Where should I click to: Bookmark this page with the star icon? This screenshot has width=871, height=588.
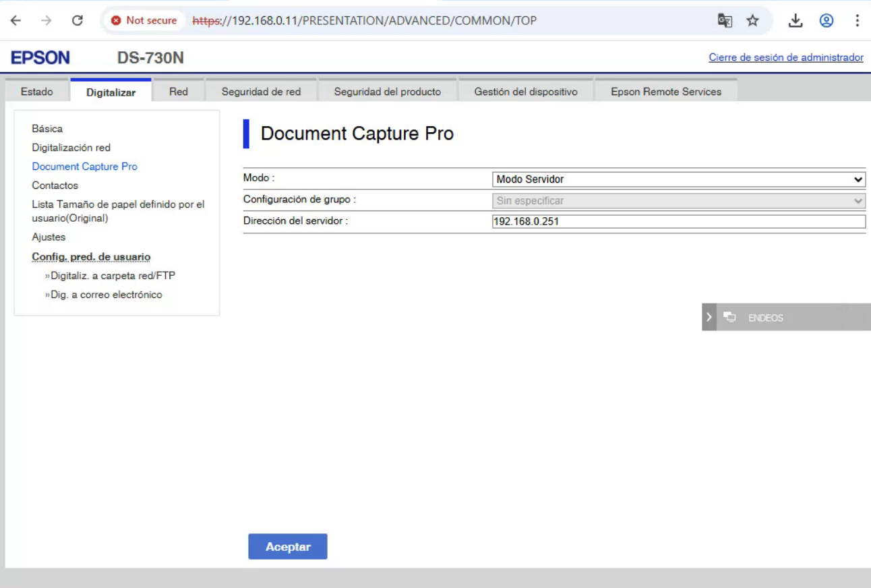click(x=753, y=20)
